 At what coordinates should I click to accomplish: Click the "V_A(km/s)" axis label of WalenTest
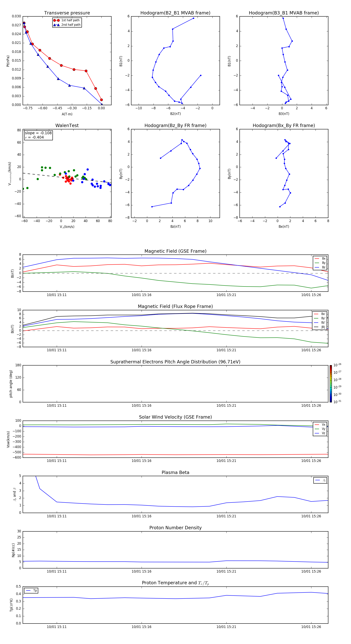[67, 227]
